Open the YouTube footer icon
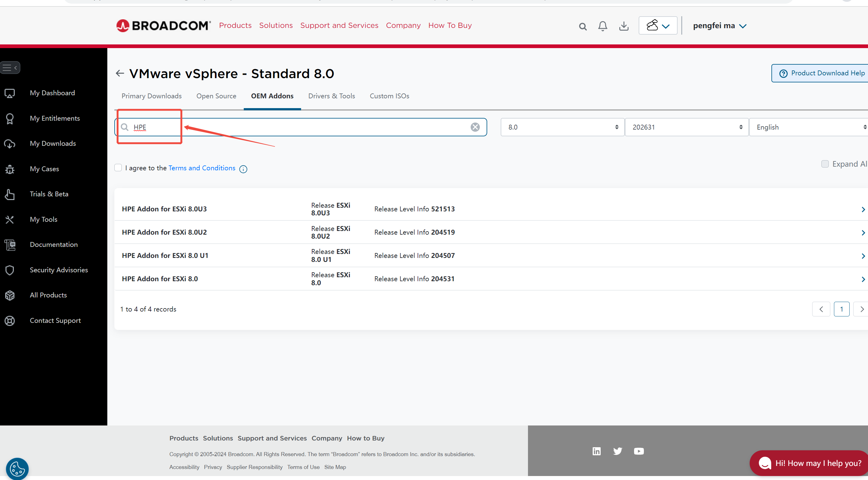 [x=639, y=451]
